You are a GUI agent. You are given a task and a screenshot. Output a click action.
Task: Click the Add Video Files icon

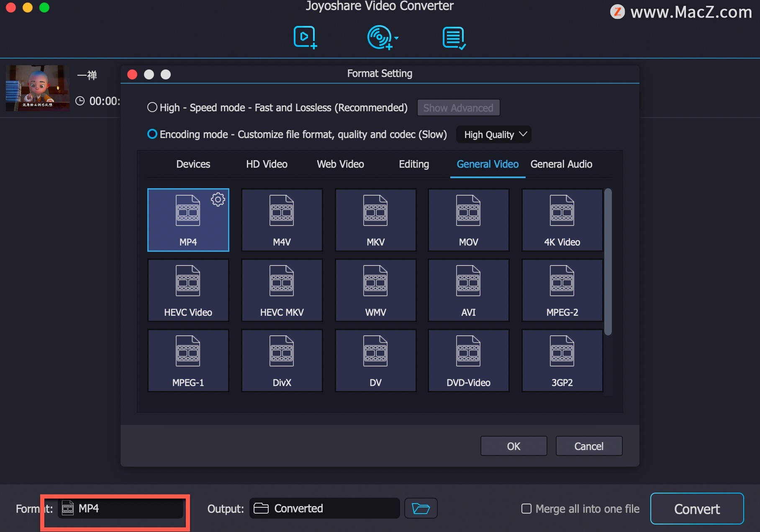[x=305, y=38]
